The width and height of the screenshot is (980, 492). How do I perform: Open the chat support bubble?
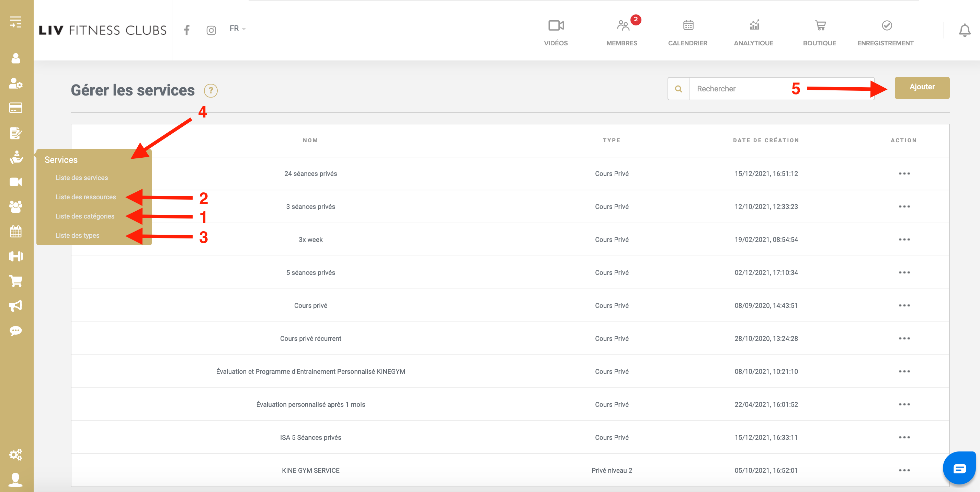click(959, 468)
